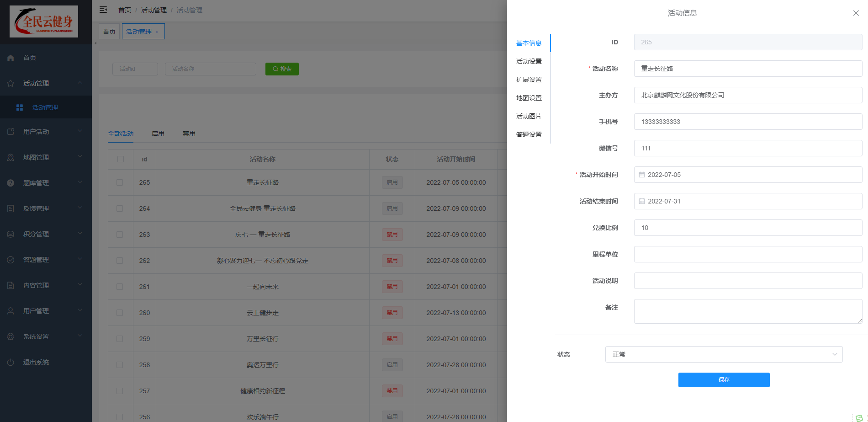Screen dimensions: 868x422
Task: Select the checkbox beside row id 260
Action: 120,312
